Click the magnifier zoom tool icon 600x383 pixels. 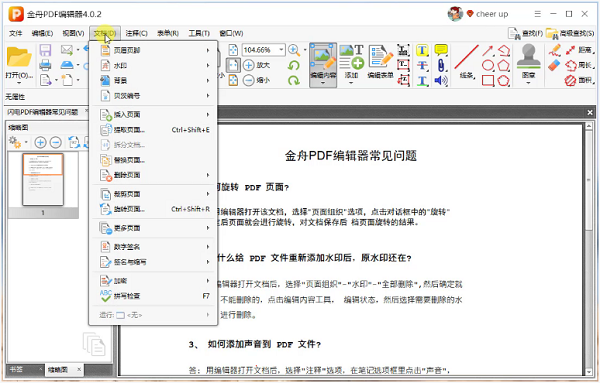pyautogui.click(x=294, y=50)
